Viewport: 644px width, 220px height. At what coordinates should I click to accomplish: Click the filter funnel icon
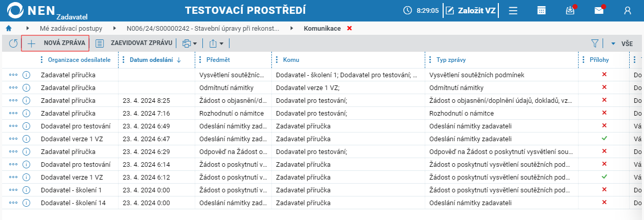coord(595,43)
